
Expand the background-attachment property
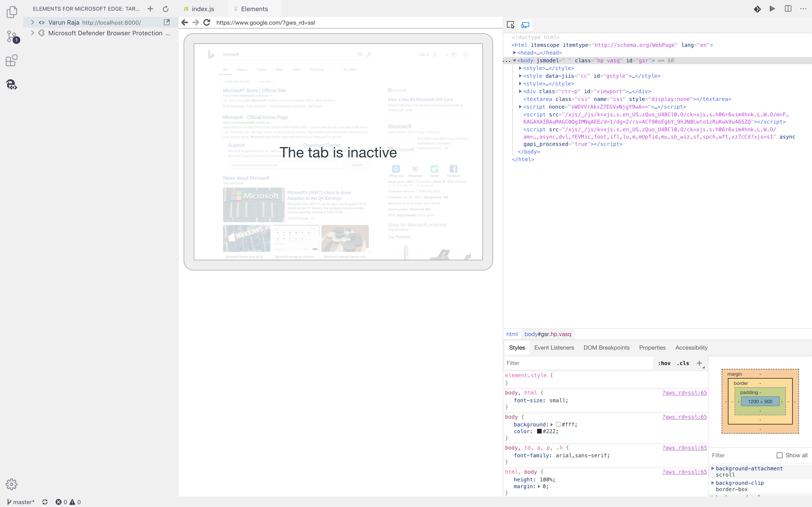(x=713, y=468)
